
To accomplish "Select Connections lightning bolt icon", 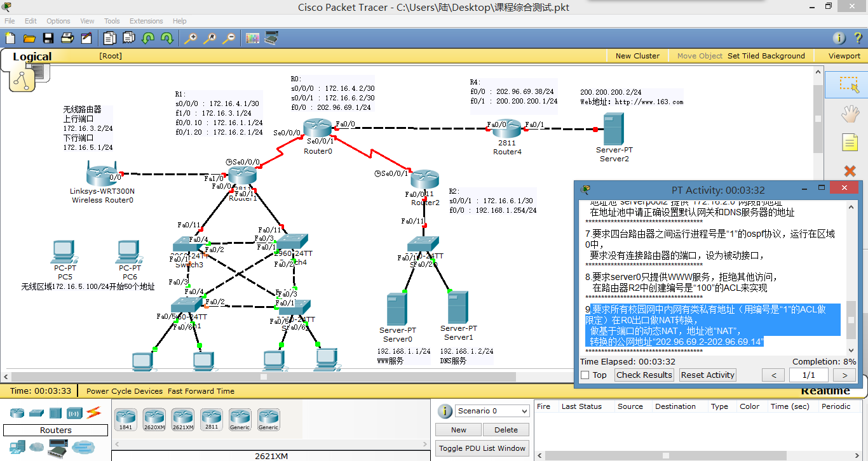I will (x=94, y=413).
